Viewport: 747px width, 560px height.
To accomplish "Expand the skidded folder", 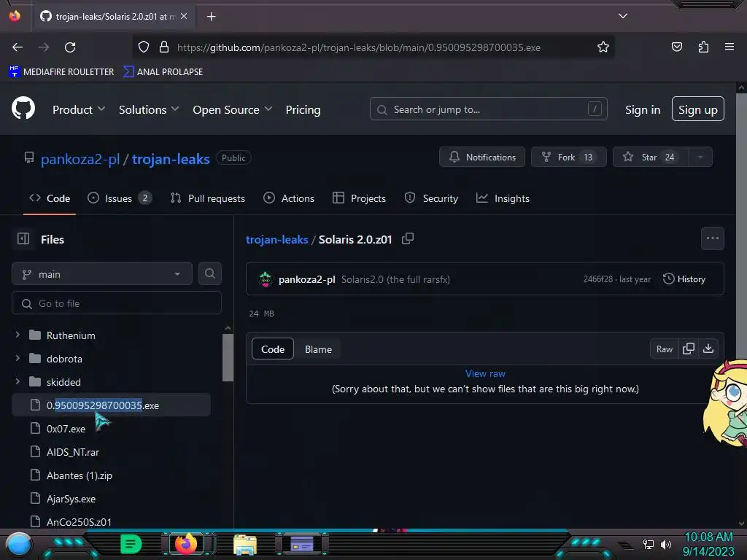I will tap(18, 381).
